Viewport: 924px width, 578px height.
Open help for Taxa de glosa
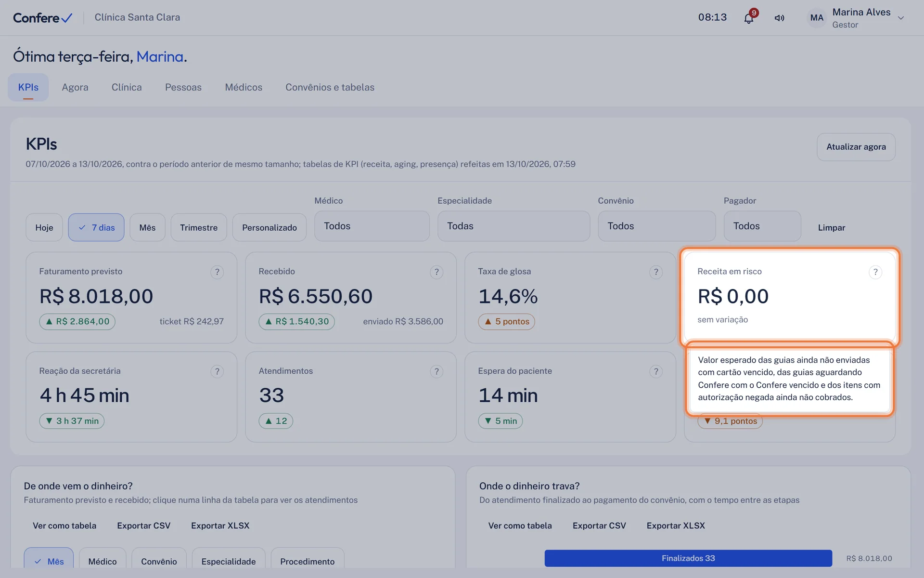pyautogui.click(x=656, y=272)
